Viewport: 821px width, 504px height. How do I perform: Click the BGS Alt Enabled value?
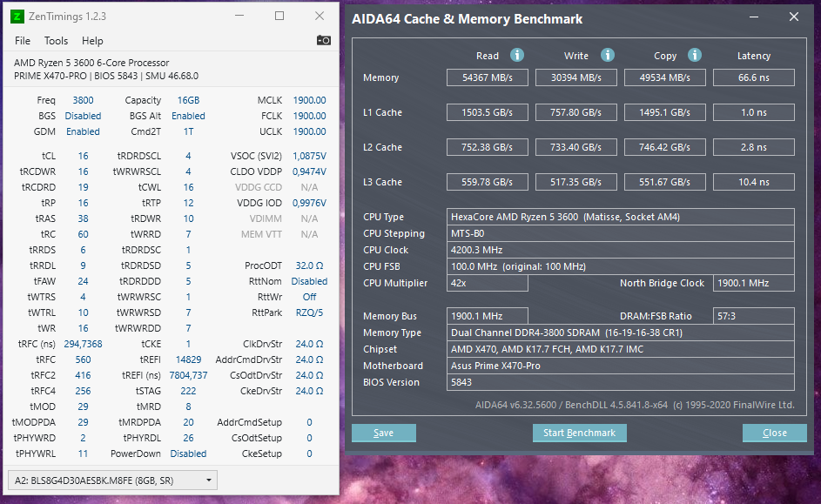pos(189,116)
